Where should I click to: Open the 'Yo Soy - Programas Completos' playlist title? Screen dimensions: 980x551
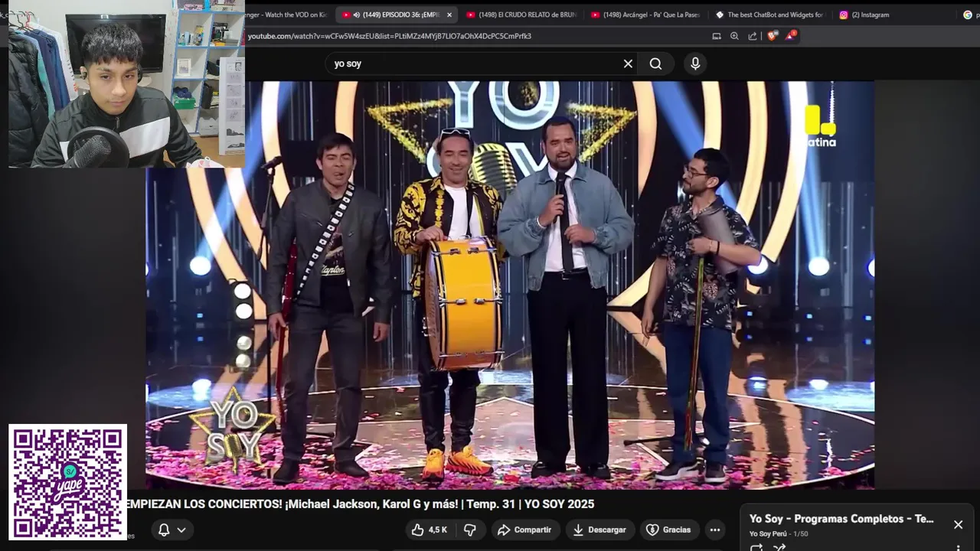pyautogui.click(x=841, y=519)
